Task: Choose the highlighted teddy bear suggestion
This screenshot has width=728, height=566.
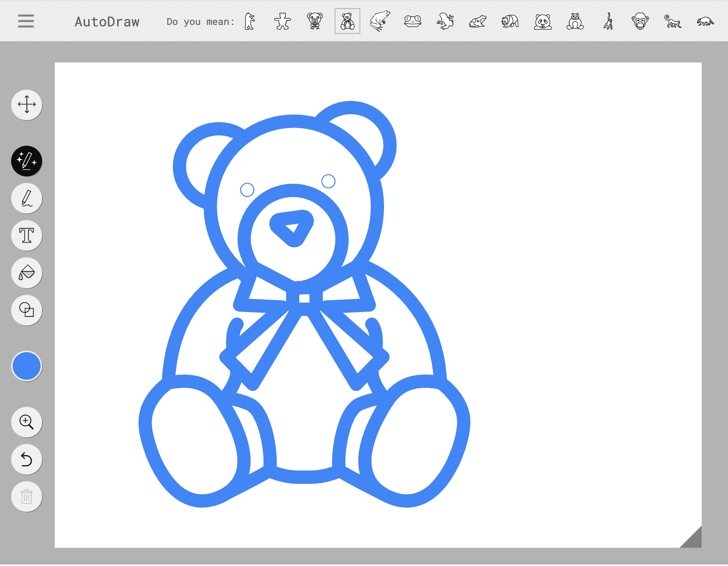Action: click(347, 21)
